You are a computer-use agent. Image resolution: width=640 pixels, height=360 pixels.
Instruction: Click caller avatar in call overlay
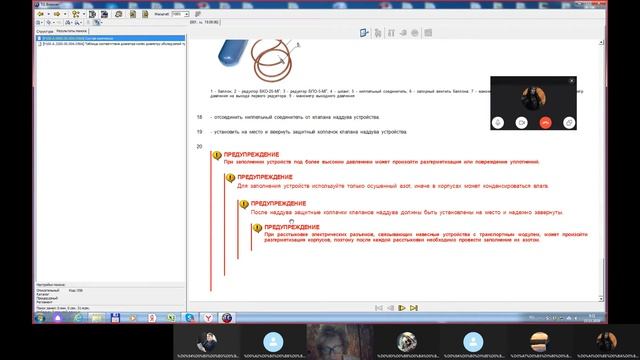(533, 98)
